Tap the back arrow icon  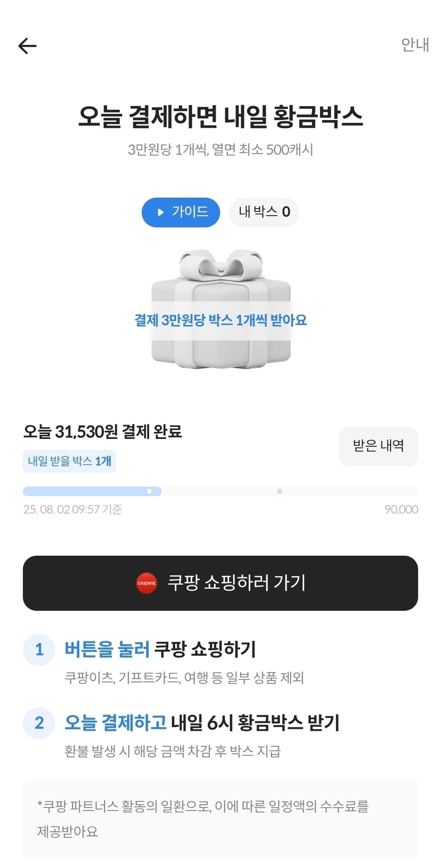pyautogui.click(x=28, y=46)
